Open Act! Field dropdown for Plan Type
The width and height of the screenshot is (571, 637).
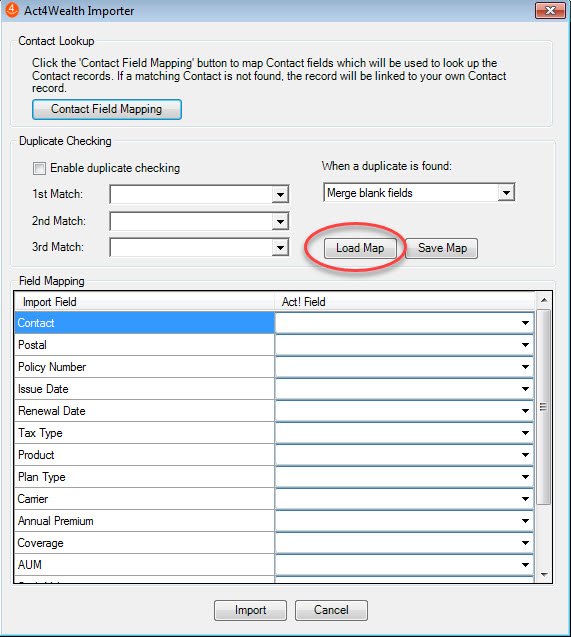(525, 477)
